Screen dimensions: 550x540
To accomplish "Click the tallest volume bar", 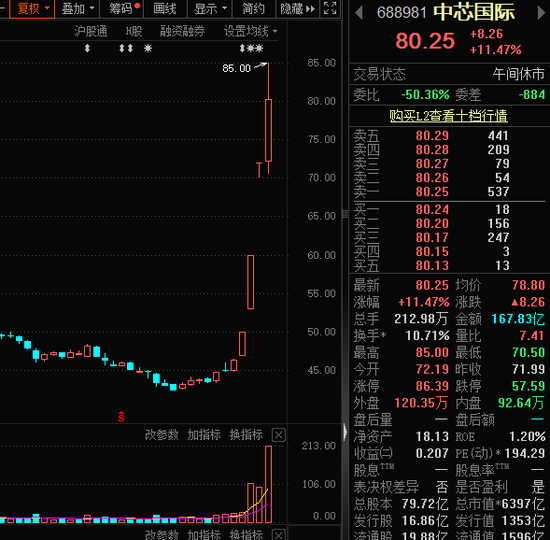I will [268, 484].
